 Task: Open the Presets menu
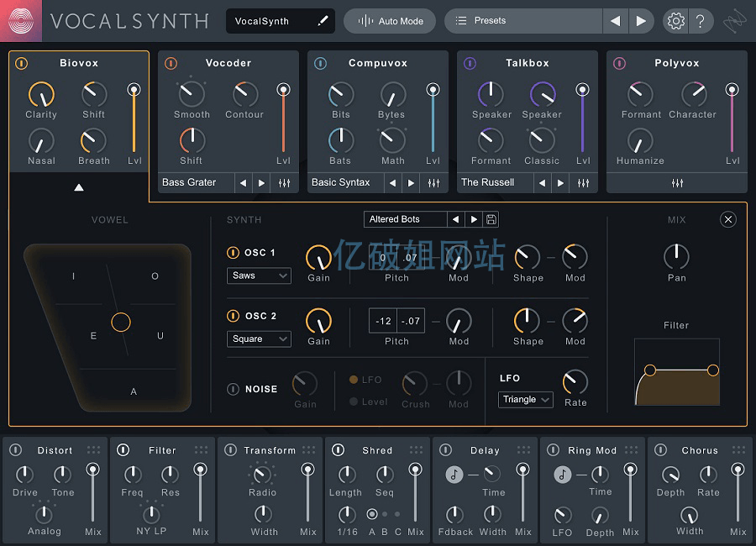click(x=523, y=21)
